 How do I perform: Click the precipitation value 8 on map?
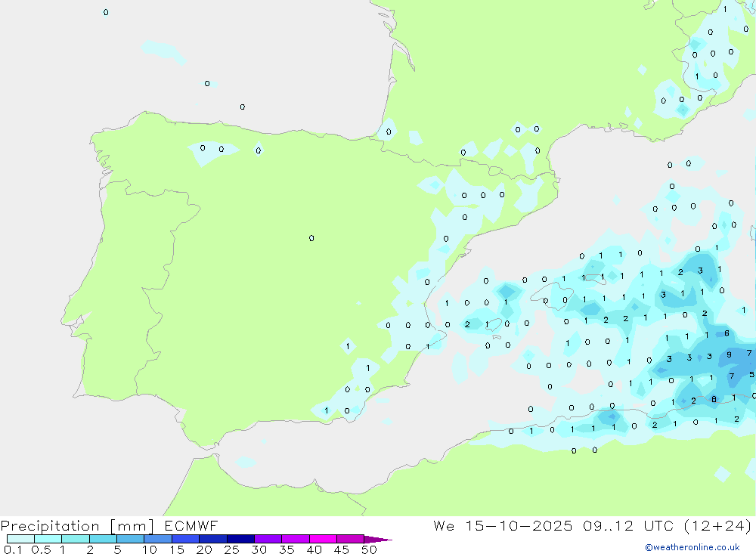coord(714,399)
